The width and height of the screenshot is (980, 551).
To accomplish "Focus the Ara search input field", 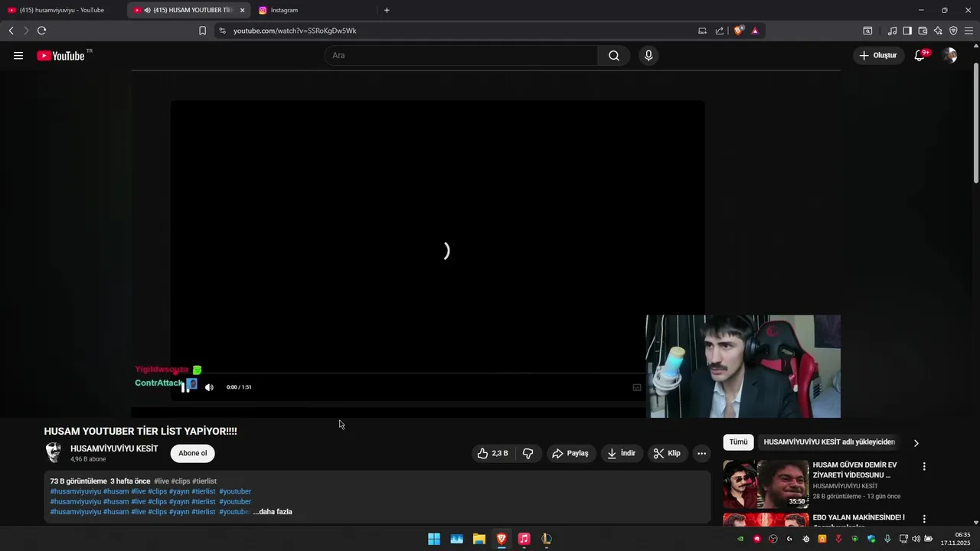I will 461,55.
